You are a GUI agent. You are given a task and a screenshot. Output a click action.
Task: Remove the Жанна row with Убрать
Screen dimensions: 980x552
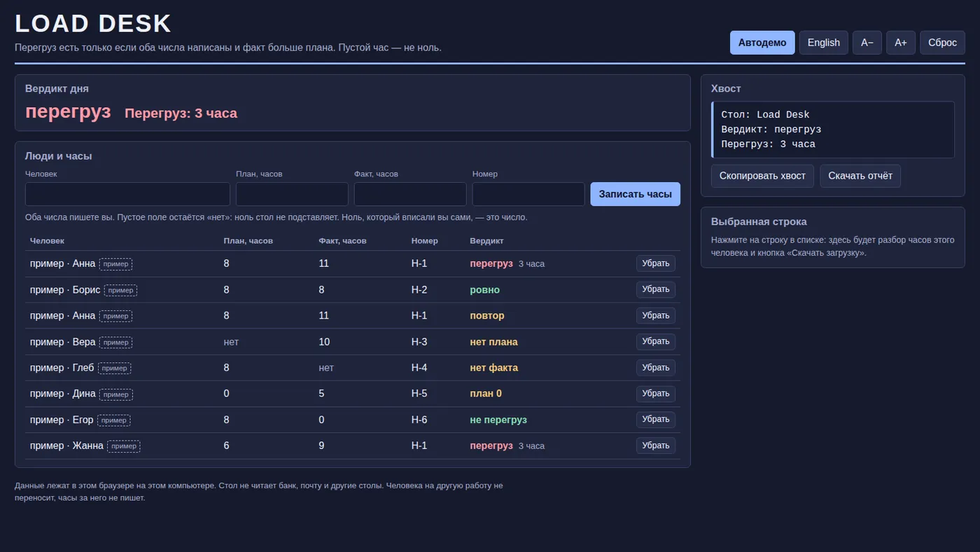tap(656, 446)
